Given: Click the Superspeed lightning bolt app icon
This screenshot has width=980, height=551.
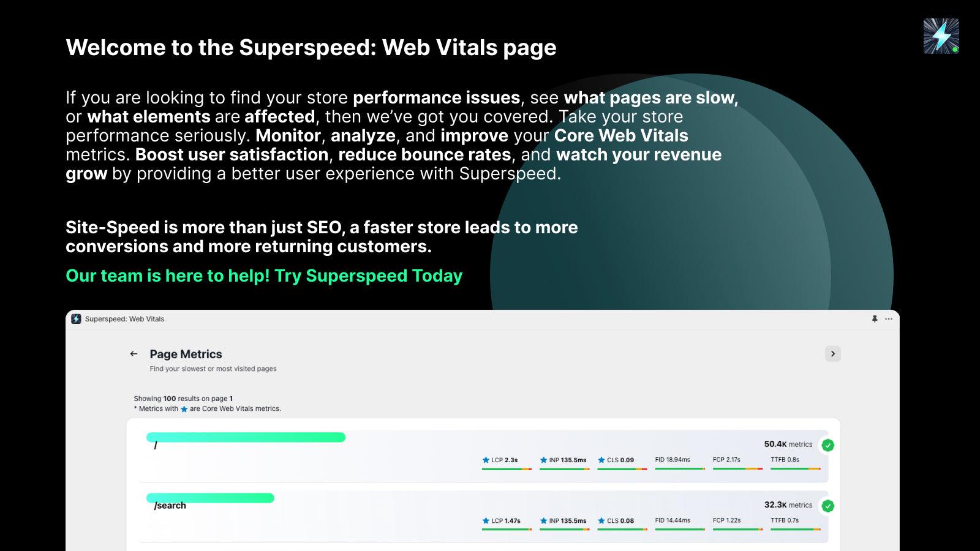Looking at the screenshot, I should pos(76,318).
